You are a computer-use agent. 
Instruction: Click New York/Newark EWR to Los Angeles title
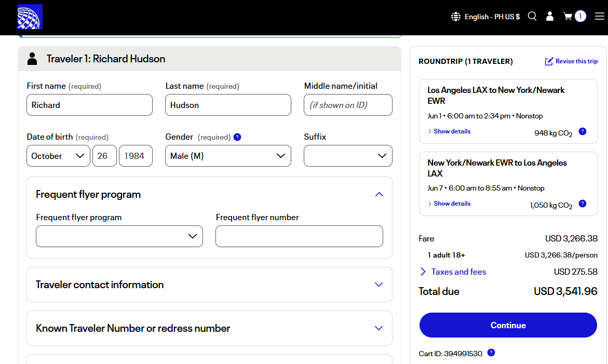point(497,168)
